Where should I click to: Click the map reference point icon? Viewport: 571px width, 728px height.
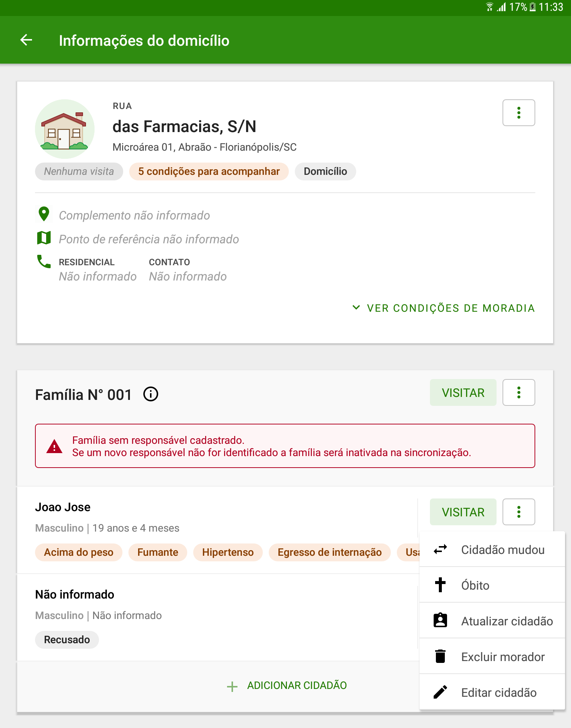[44, 238]
